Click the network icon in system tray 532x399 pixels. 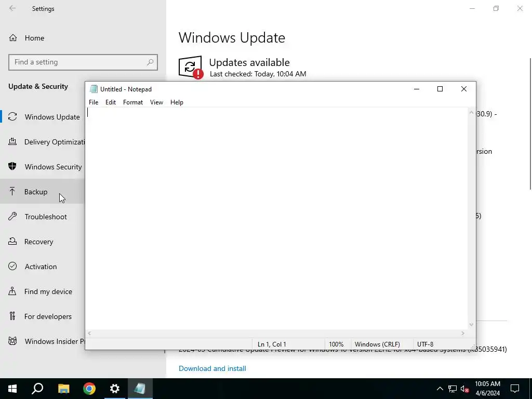point(453,389)
